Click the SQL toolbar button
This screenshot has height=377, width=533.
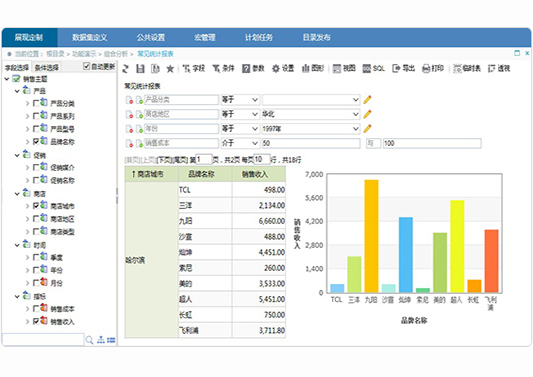(x=374, y=69)
